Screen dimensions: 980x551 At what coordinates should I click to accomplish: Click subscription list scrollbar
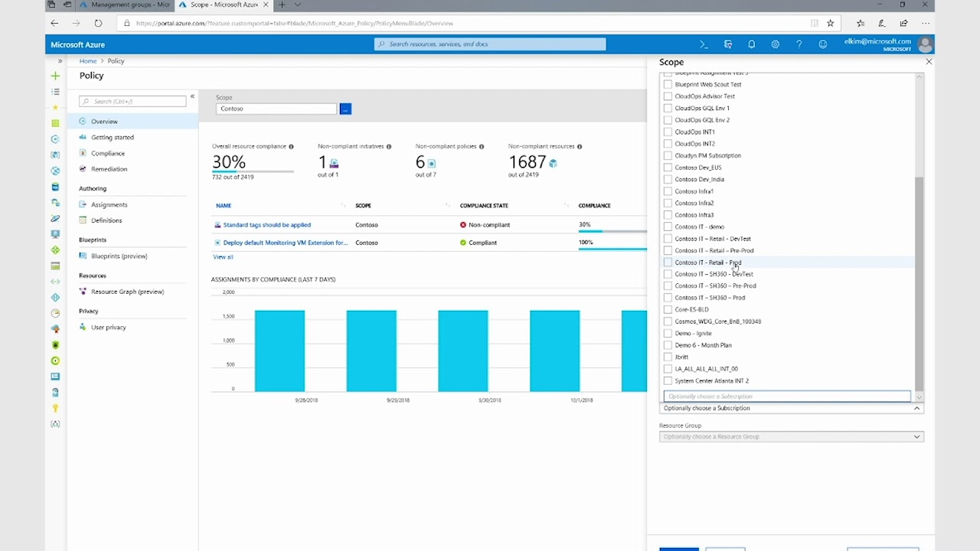pyautogui.click(x=920, y=283)
